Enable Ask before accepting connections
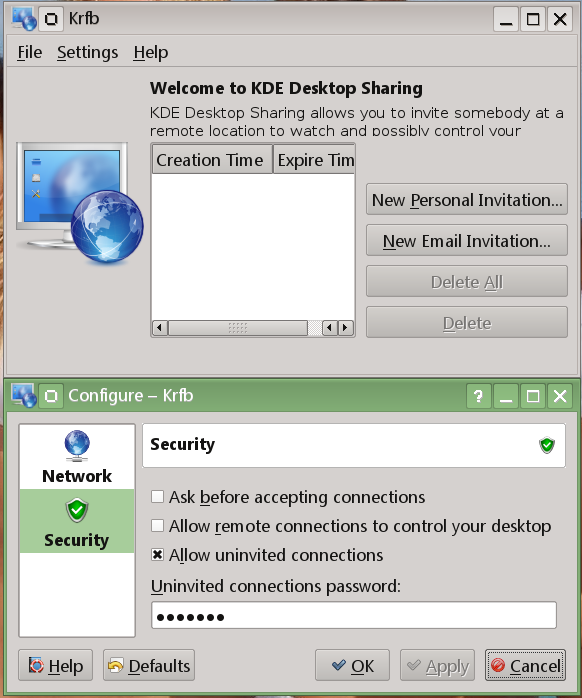The width and height of the screenshot is (582, 698). [x=157, y=497]
